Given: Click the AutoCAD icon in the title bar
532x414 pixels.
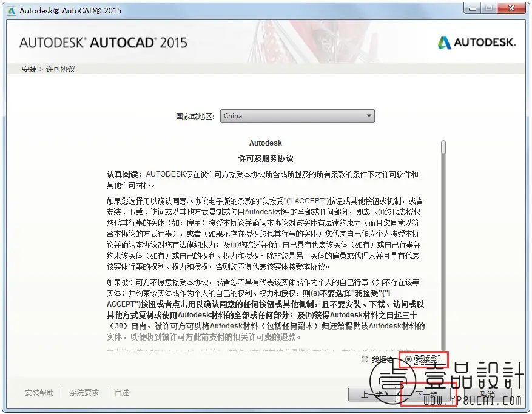Looking at the screenshot, I should tap(12, 11).
